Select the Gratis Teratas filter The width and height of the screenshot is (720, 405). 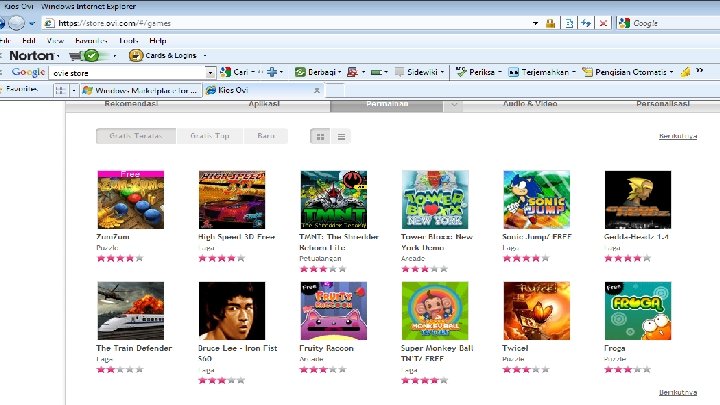(x=136, y=136)
